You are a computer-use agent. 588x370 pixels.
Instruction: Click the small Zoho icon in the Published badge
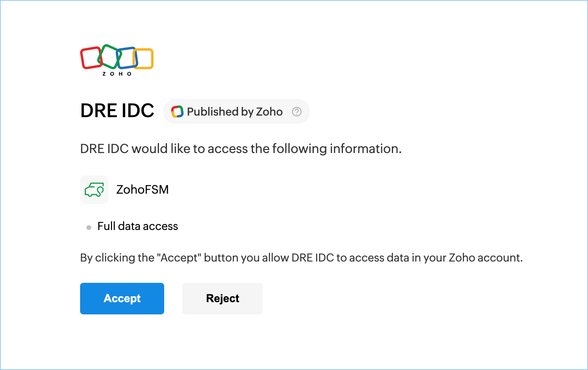tap(177, 112)
